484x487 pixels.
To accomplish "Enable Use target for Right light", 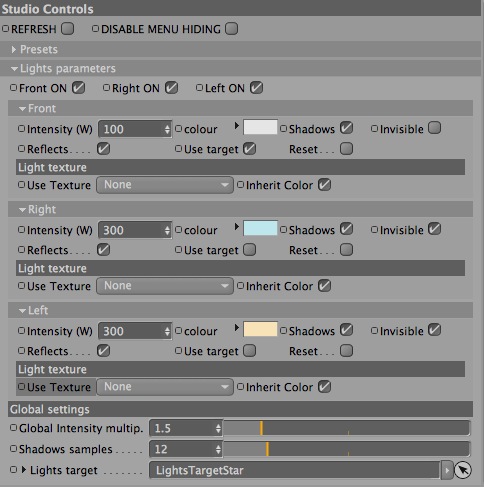I will (x=249, y=250).
